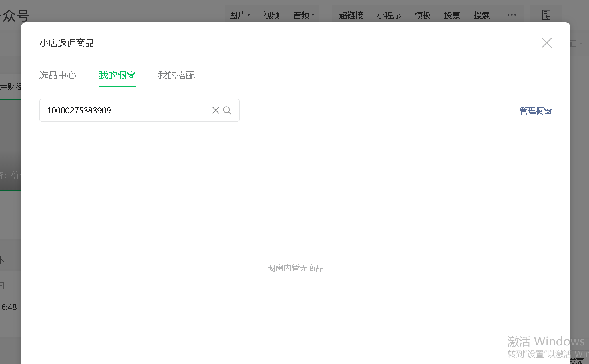The image size is (589, 364).
Task: Insert a 超链接 from the toolbar
Action: [x=351, y=15]
